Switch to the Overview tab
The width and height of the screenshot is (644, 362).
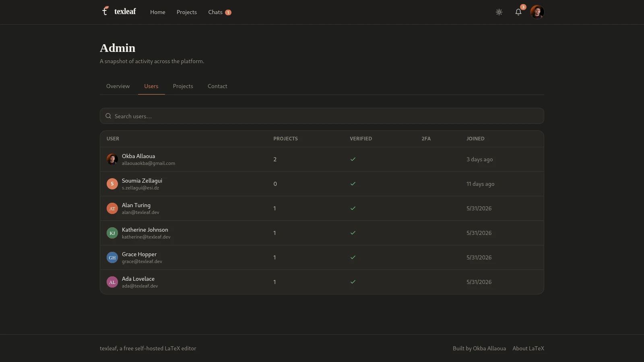point(118,86)
